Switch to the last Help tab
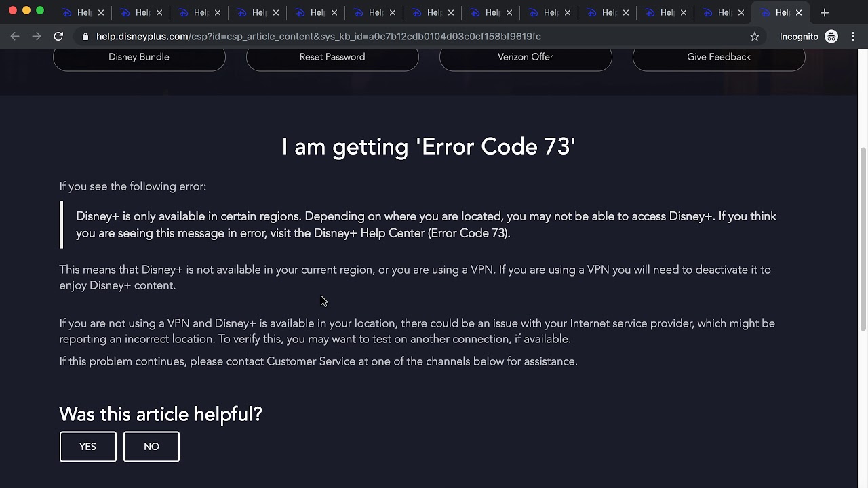The image size is (868, 488). click(780, 12)
